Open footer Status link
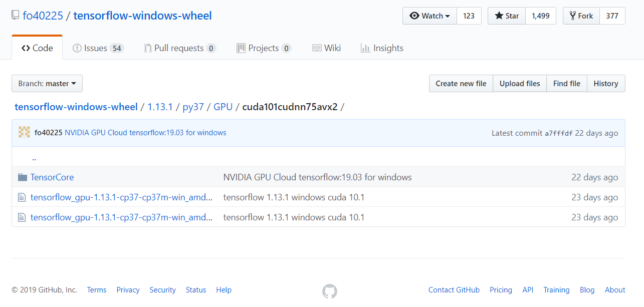644x307 pixels. [196, 290]
